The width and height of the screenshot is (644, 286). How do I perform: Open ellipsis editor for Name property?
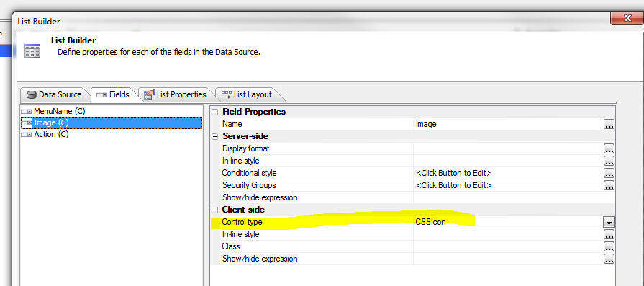click(x=609, y=124)
